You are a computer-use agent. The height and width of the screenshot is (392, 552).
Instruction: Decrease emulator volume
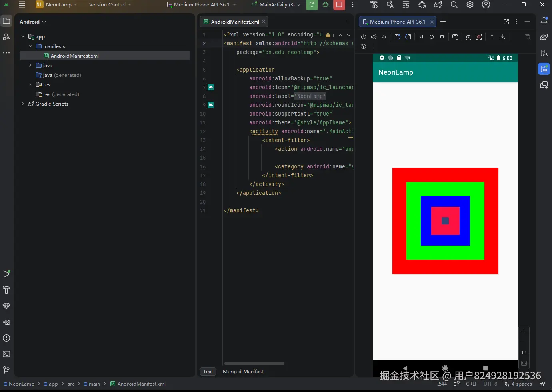tap(384, 37)
